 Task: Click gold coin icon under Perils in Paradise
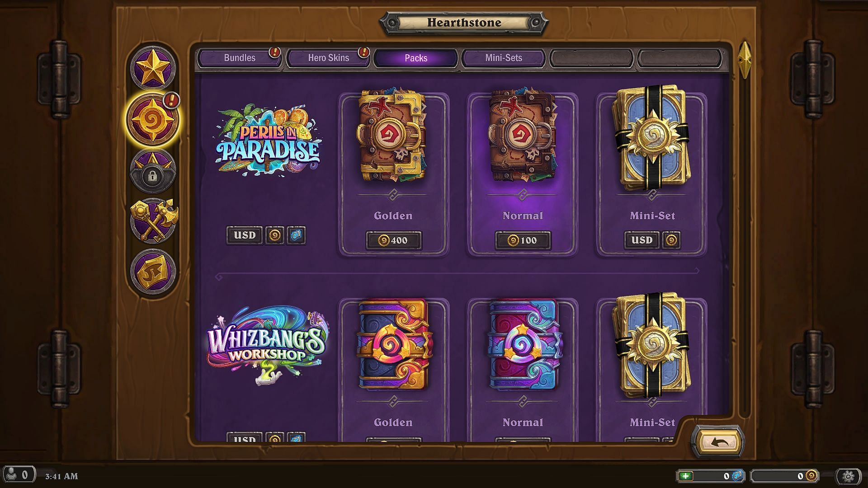pyautogui.click(x=275, y=235)
